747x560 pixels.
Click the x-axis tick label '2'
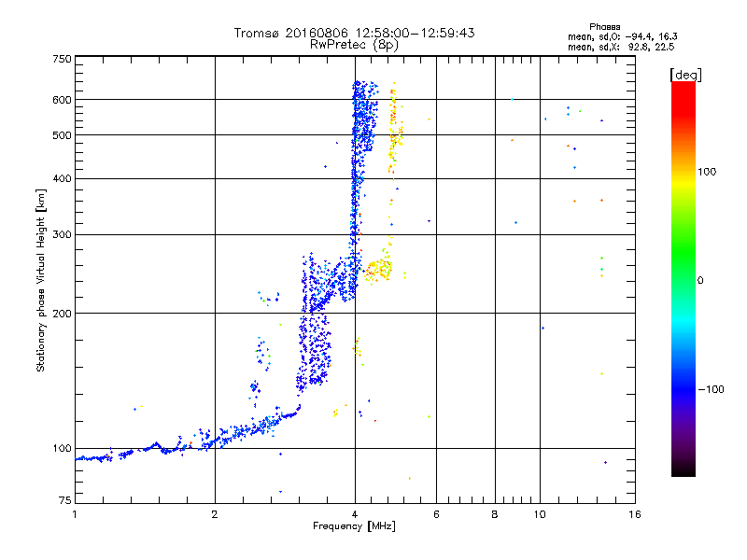click(215, 514)
